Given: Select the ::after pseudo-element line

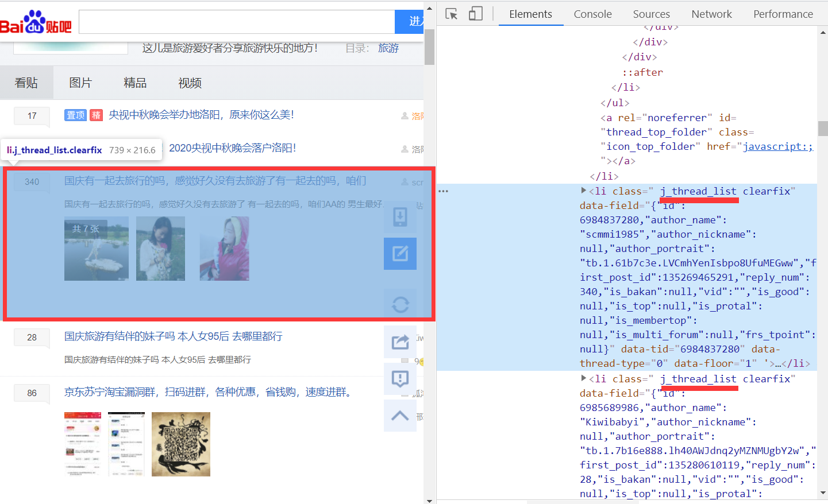Looking at the screenshot, I should (642, 72).
